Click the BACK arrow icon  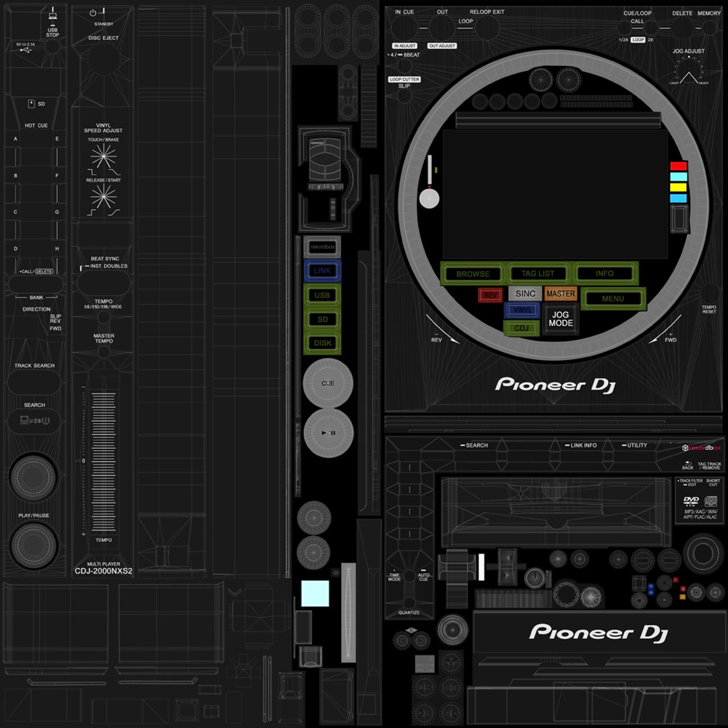(x=688, y=463)
